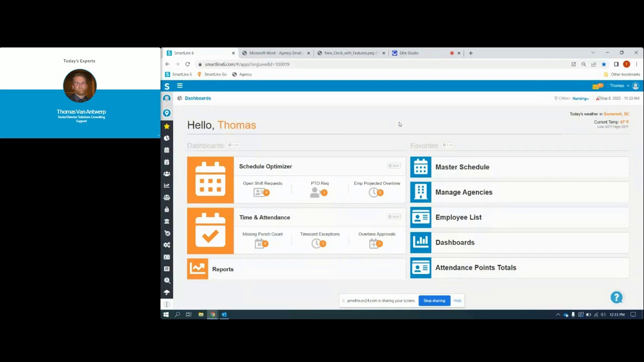Click the taskbar clock showing 12:33 PM
Viewport: 644px width, 362px height.
point(617,315)
